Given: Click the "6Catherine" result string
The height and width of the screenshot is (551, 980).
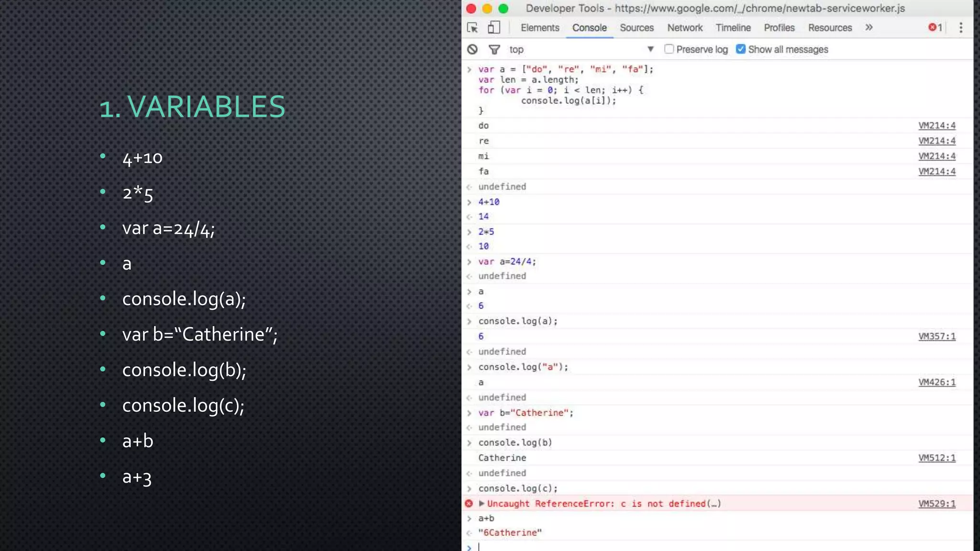Looking at the screenshot, I should click(510, 532).
